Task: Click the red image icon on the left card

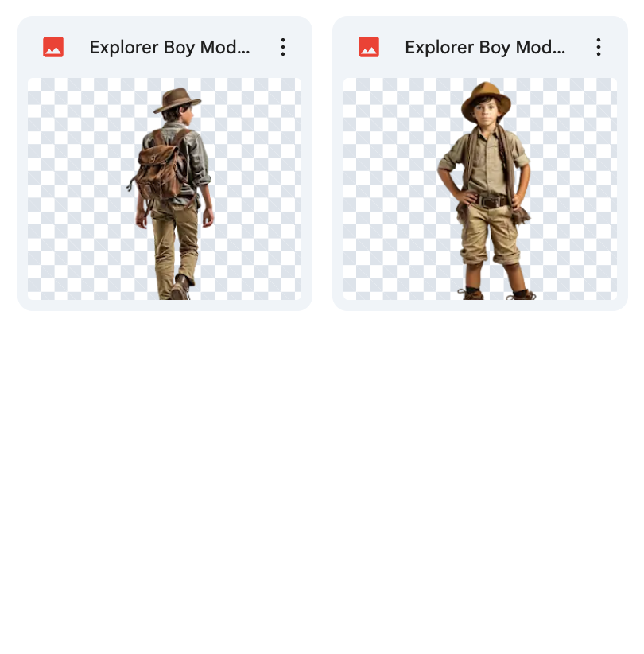Action: (x=53, y=47)
